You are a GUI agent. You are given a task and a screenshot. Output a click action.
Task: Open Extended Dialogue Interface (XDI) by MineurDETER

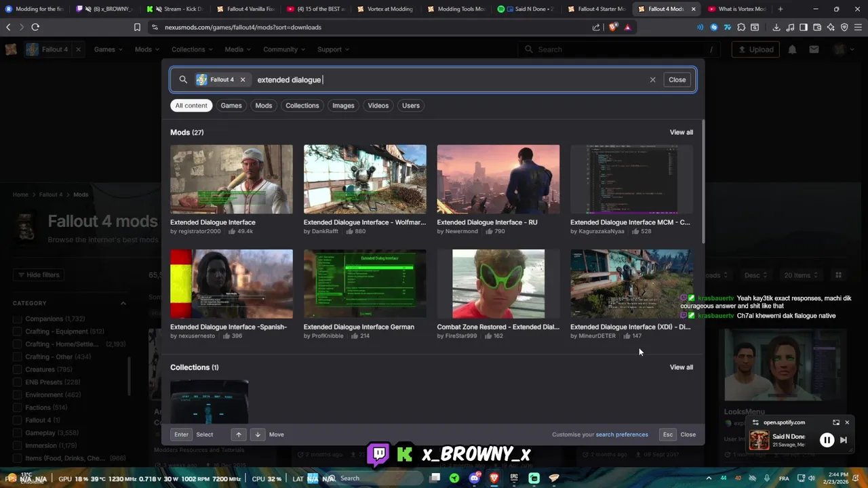(x=631, y=284)
